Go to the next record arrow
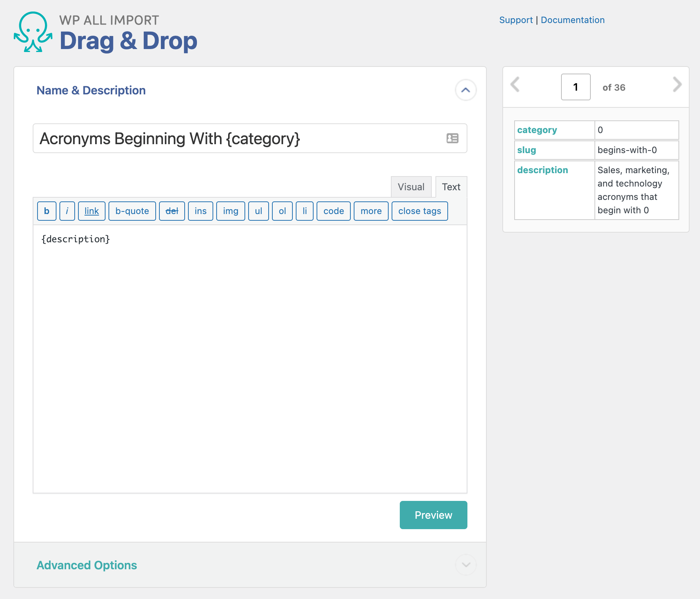 677,85
